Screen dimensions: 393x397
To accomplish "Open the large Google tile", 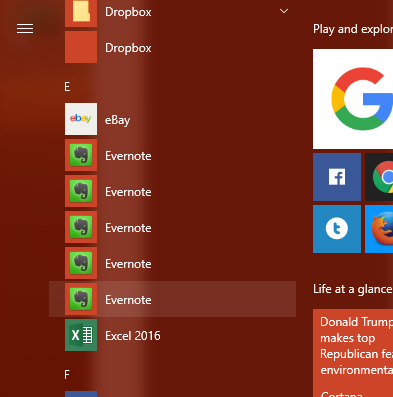I will pos(353,99).
